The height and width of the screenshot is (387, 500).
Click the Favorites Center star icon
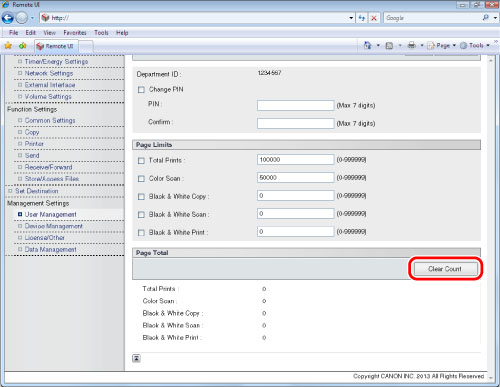(x=8, y=46)
